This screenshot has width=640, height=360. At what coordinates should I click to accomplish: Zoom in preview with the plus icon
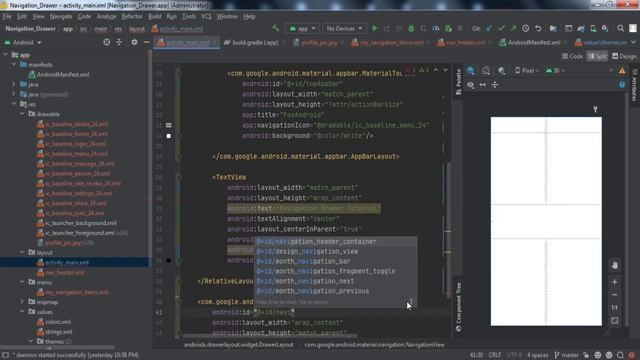(x=615, y=282)
